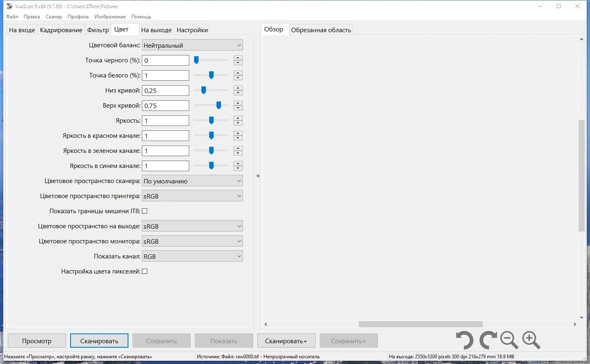
Task: Open the «Помощь» menu
Action: pyautogui.click(x=141, y=17)
